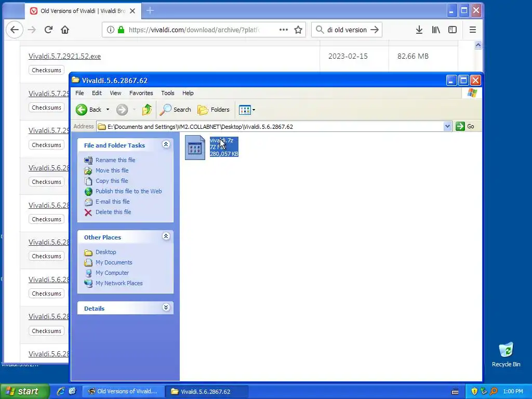
Task: Click the vivaldi.7z file name label
Action: pyautogui.click(x=221, y=140)
